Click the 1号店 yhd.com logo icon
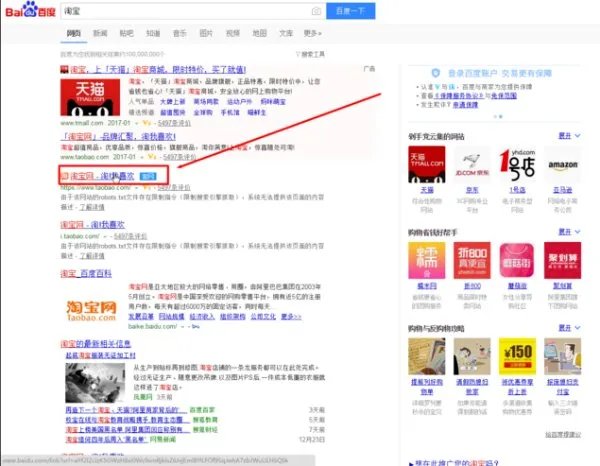600x466 pixels. [x=517, y=165]
